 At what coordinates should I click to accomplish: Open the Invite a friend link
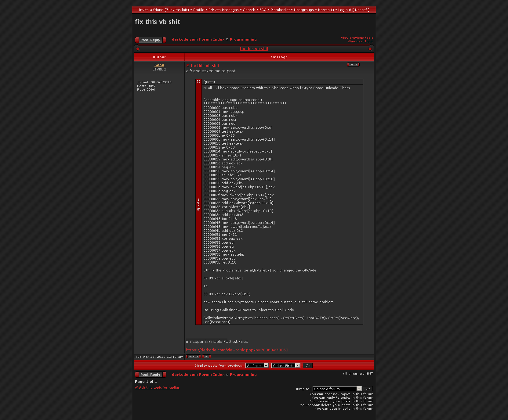pyautogui.click(x=164, y=10)
